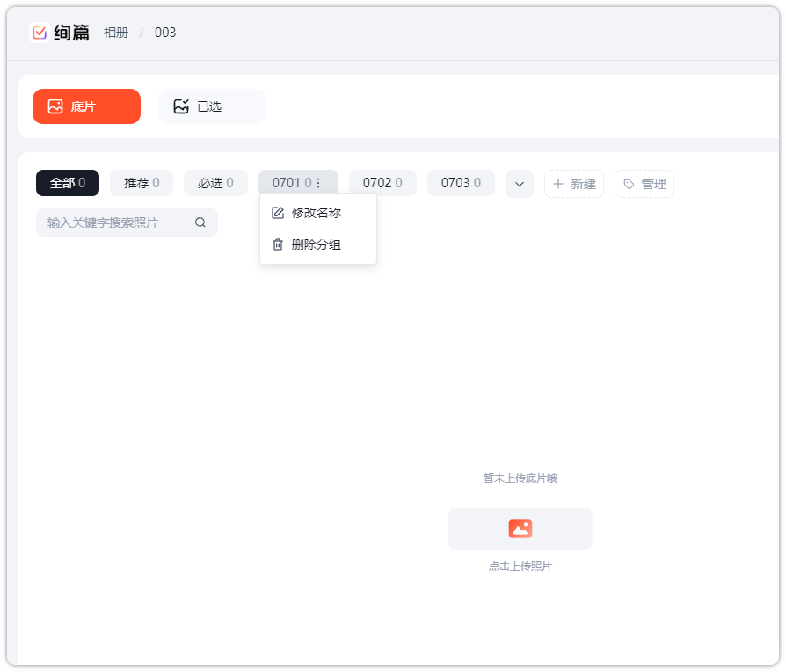Switch to the 底片 tab
Screen dimensions: 786x672
coord(86,106)
